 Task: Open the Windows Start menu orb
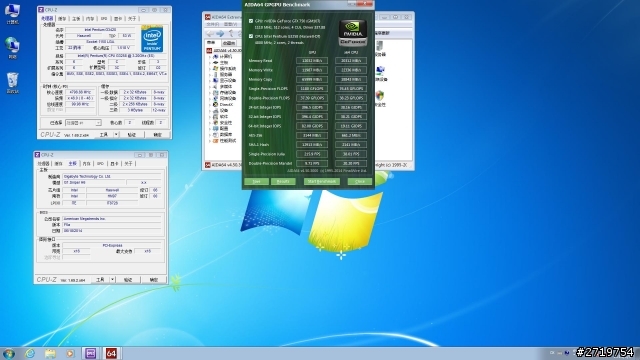[x=9, y=353]
